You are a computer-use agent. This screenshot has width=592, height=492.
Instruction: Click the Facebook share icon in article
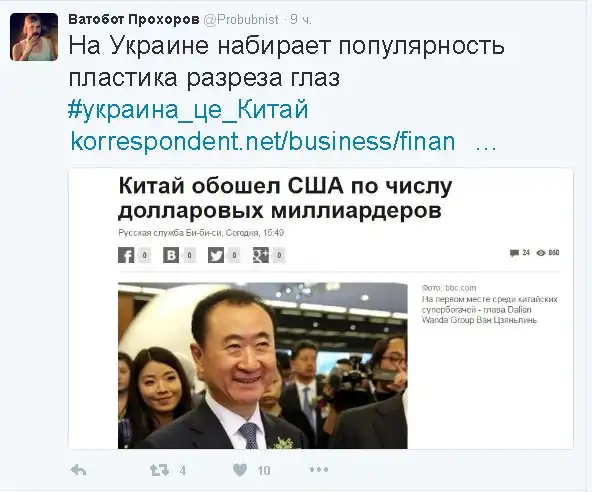coord(126,255)
